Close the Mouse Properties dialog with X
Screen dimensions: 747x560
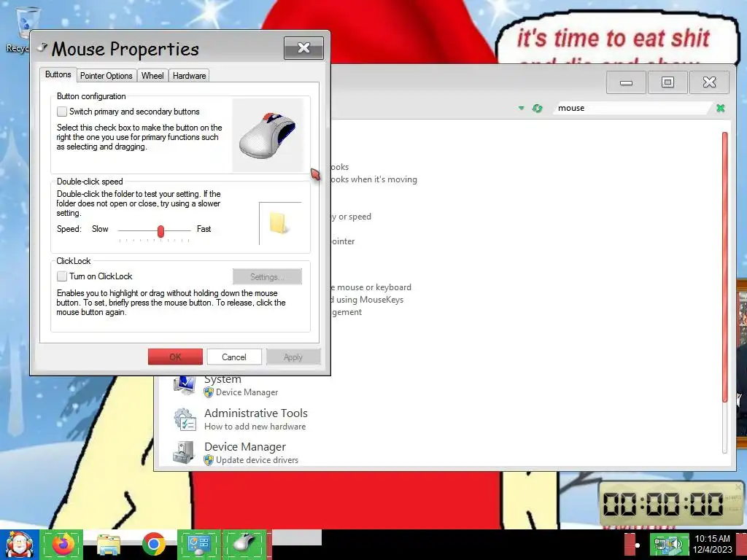tap(303, 47)
